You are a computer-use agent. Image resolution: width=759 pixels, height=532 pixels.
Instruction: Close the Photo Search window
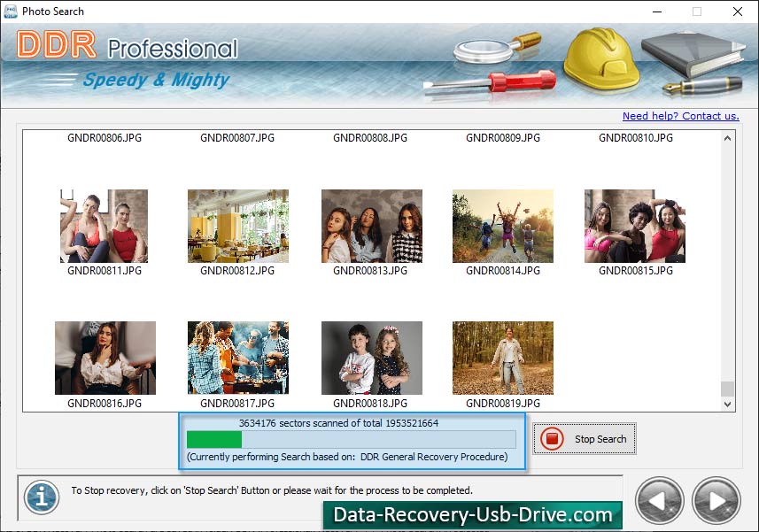737,12
